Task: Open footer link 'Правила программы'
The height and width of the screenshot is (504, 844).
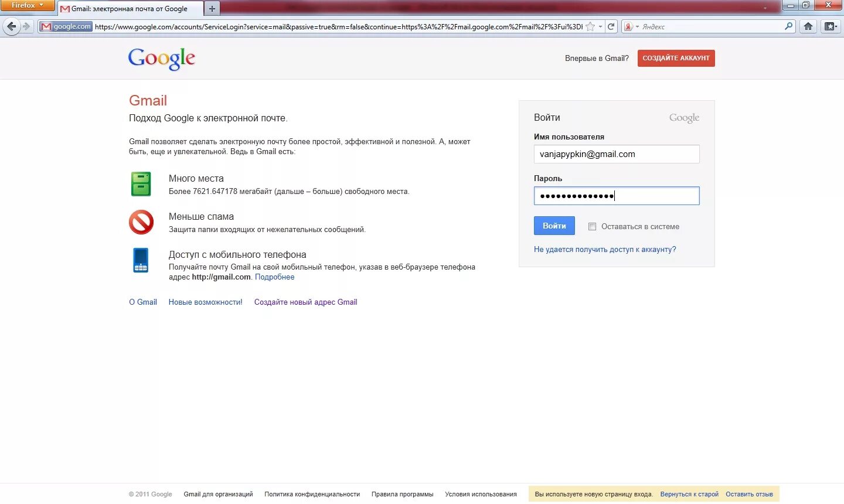Action: tap(403, 494)
